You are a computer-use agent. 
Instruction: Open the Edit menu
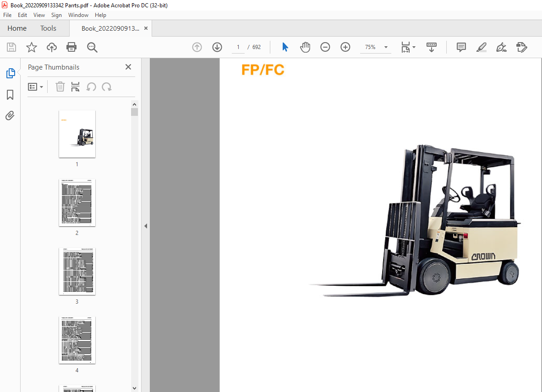tap(22, 15)
